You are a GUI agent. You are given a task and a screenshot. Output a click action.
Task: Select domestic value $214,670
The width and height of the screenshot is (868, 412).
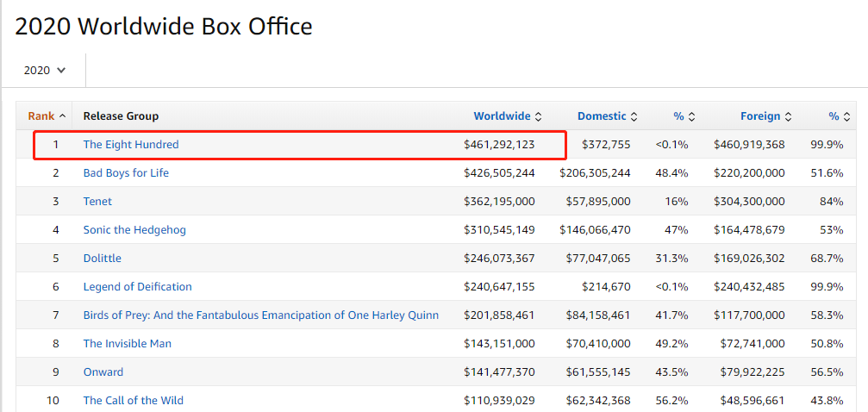click(x=606, y=287)
